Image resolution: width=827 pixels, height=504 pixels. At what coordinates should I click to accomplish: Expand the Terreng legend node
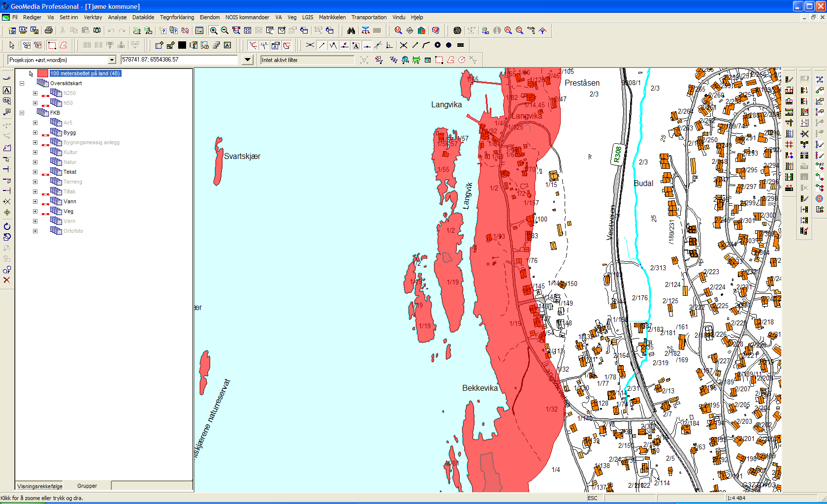(x=35, y=182)
